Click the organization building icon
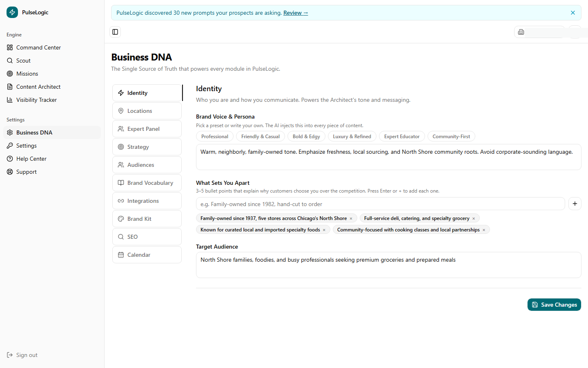Viewport: 588px width, 368px height. click(x=521, y=32)
